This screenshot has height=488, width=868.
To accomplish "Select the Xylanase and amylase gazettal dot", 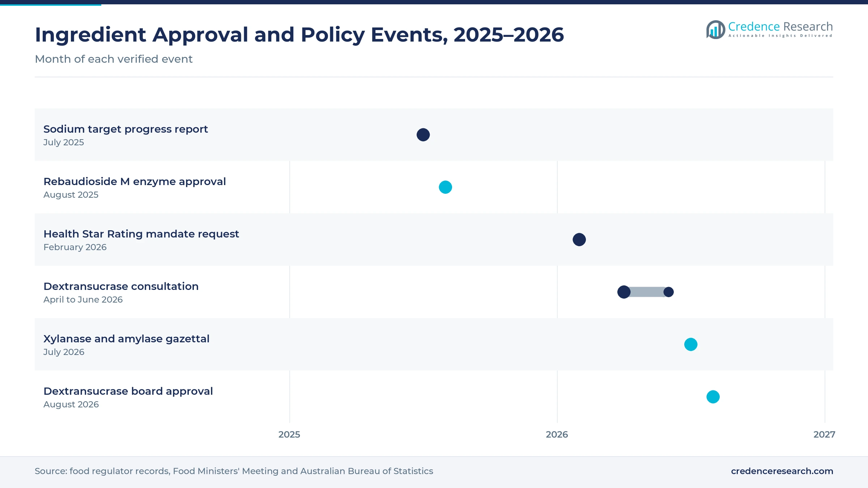I will [691, 344].
